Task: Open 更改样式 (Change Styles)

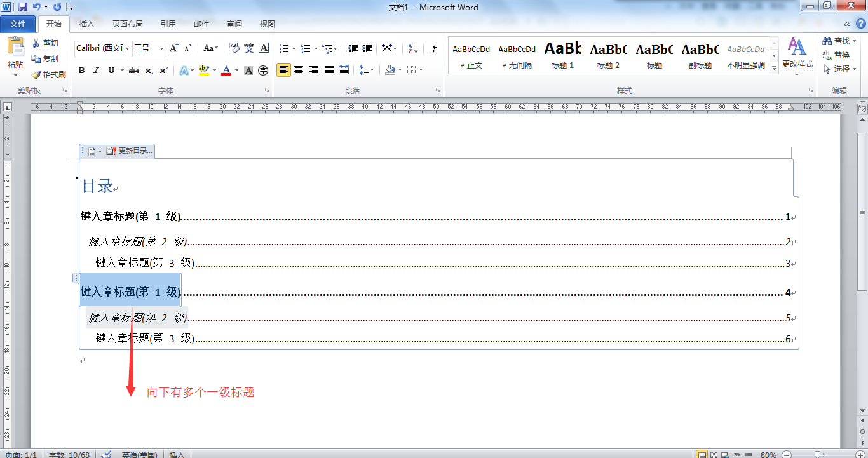Action: click(797, 57)
